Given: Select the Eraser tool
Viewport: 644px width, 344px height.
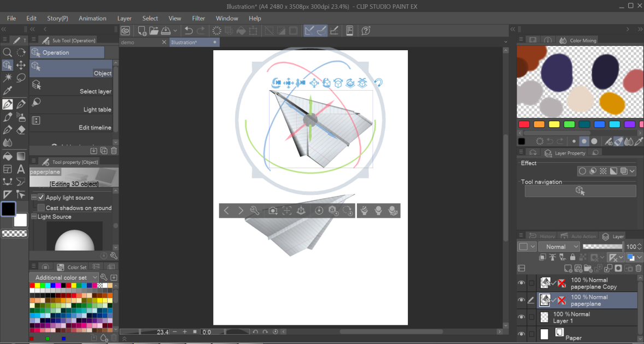Looking at the screenshot, I should click(x=21, y=130).
